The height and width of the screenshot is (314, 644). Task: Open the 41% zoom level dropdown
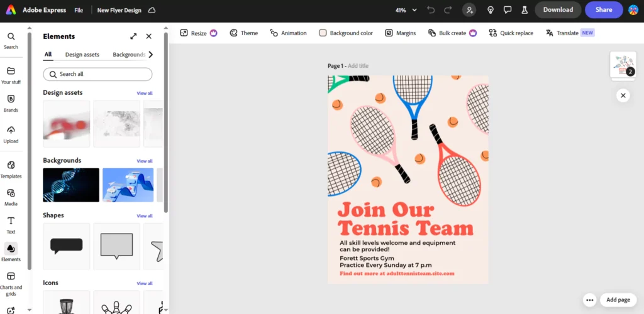[x=405, y=10]
